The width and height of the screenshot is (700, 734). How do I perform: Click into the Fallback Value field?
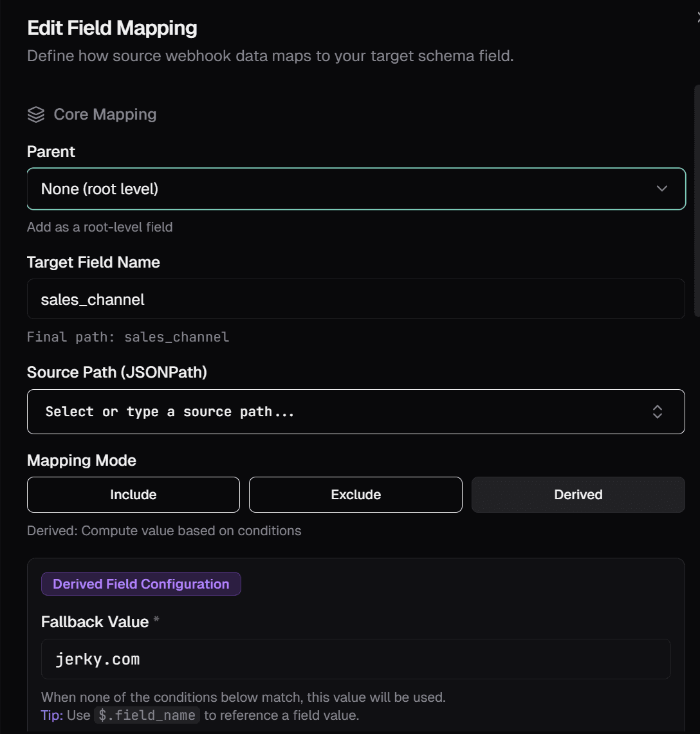coord(356,659)
